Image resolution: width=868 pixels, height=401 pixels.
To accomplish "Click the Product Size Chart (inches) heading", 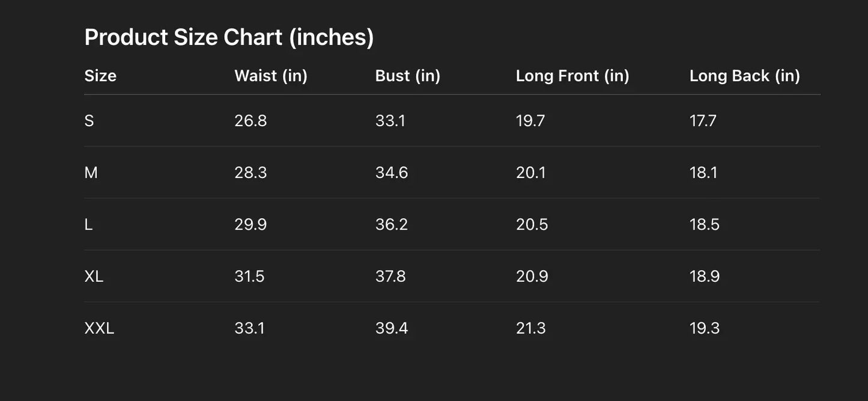I will pyautogui.click(x=229, y=37).
